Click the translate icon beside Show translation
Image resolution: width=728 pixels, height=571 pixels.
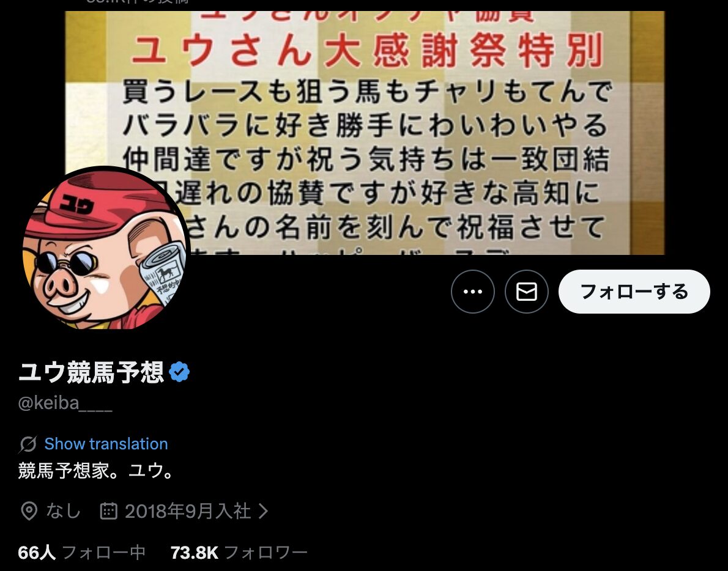pyautogui.click(x=28, y=444)
